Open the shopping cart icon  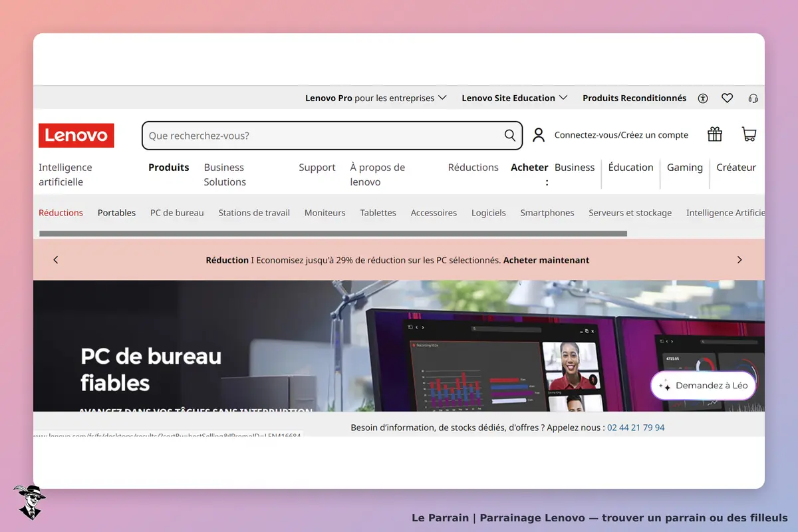click(x=749, y=134)
